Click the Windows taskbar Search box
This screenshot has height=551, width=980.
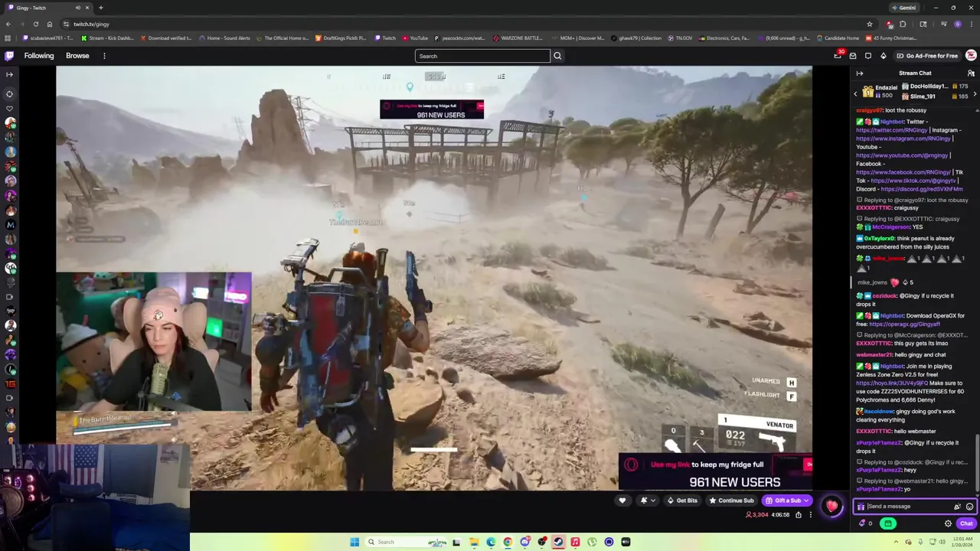coord(406,542)
